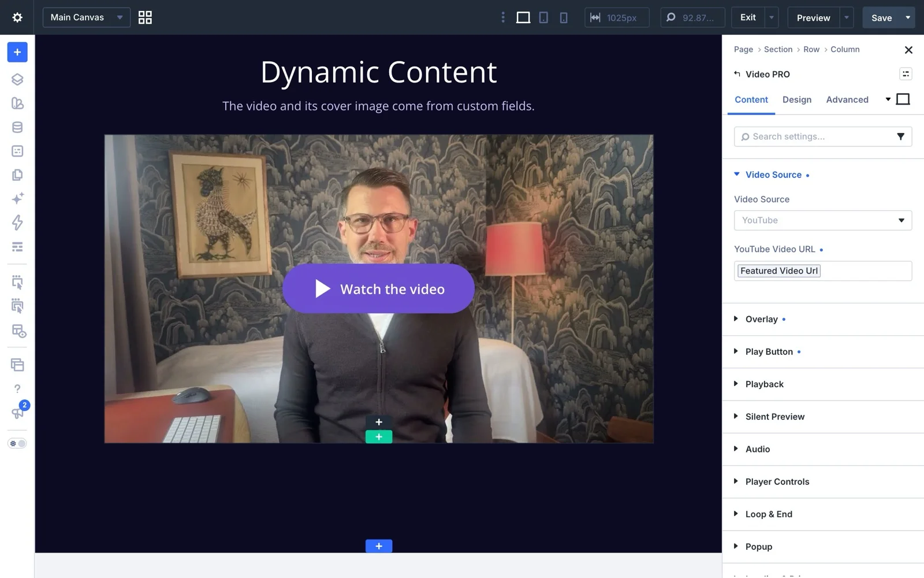Image resolution: width=924 pixels, height=578 pixels.
Task: Click the blue add element plus button
Action: [17, 52]
